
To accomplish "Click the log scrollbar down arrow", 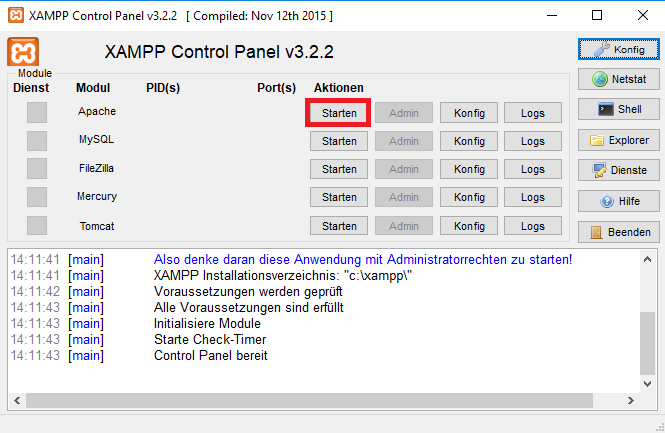I will pos(648,384).
